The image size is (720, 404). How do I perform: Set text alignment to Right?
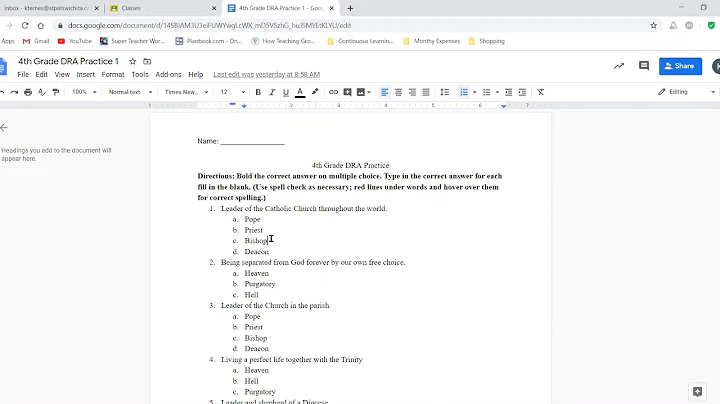(412, 92)
